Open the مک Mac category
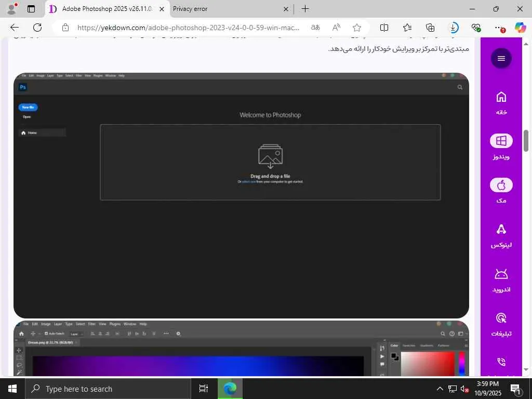The image size is (532, 399). click(x=501, y=191)
